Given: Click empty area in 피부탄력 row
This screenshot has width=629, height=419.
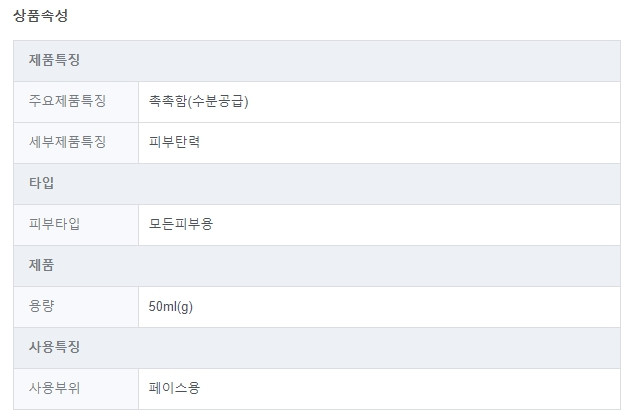Looking at the screenshot, I should click(x=409, y=143).
